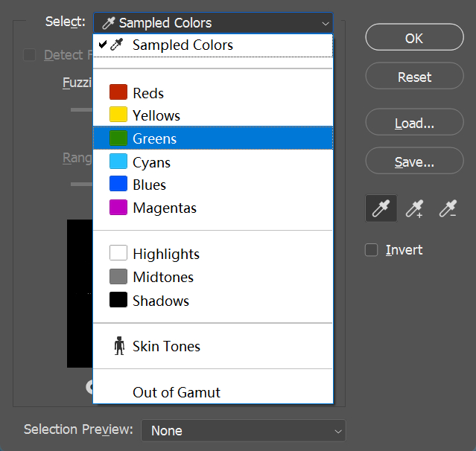Choose Greens from the list
This screenshot has width=476, height=451.
154,138
